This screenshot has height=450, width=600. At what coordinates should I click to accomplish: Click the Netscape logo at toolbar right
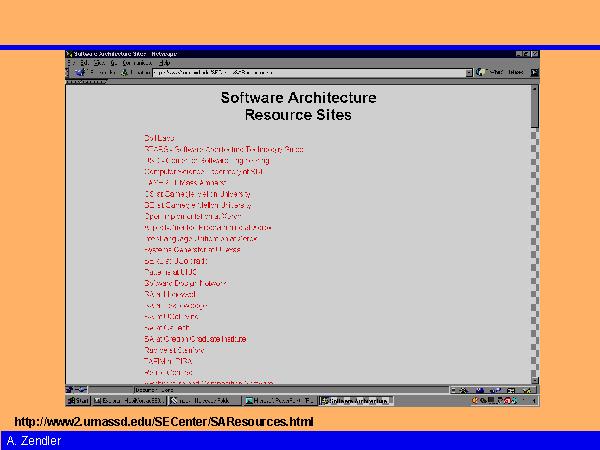point(534,73)
